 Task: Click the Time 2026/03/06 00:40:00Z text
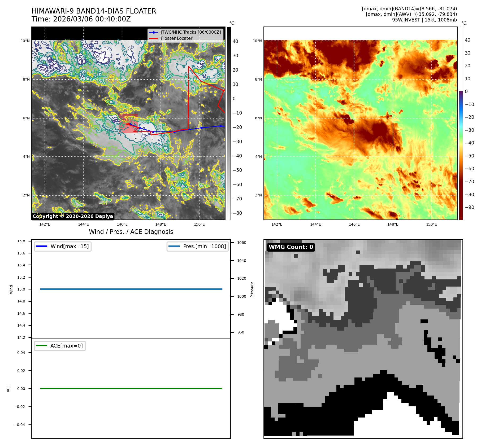tap(81, 19)
